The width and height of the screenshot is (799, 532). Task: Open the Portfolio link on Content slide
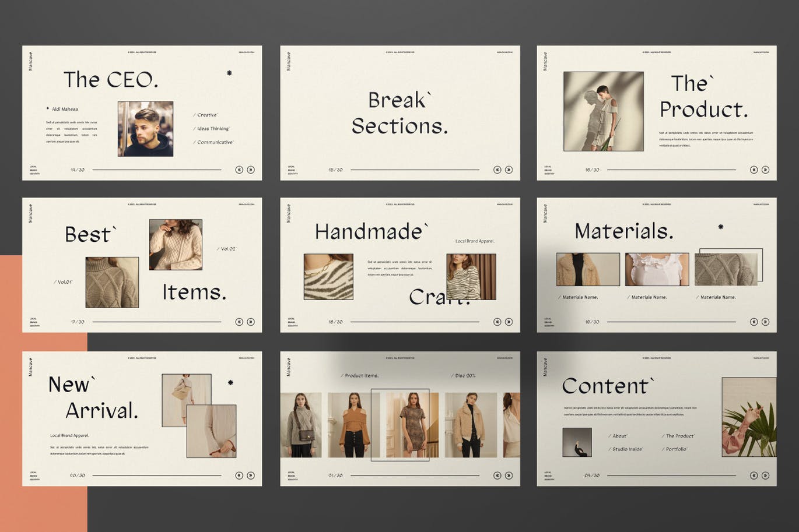pyautogui.click(x=676, y=449)
